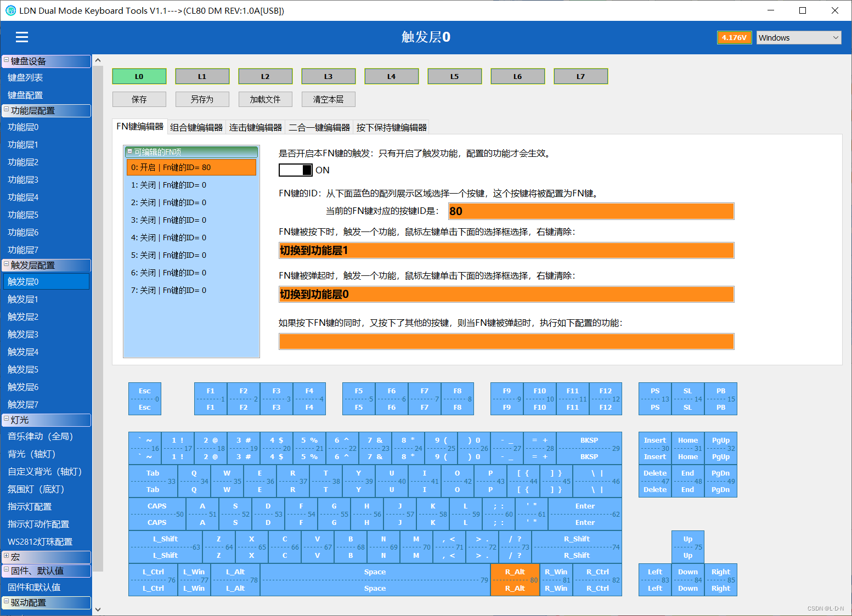Select the BKSP key on layout
The image size is (852, 616).
[x=589, y=448]
